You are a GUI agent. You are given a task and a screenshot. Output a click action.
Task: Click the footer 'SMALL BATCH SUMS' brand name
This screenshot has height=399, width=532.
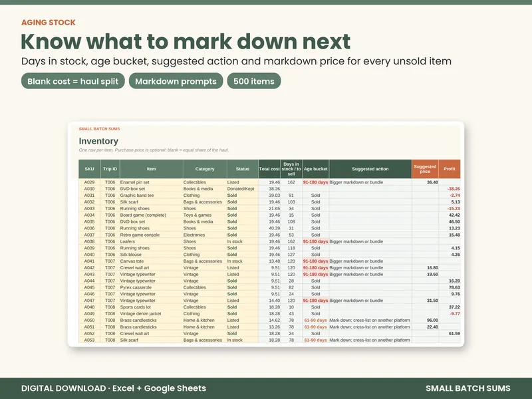[x=468, y=388]
